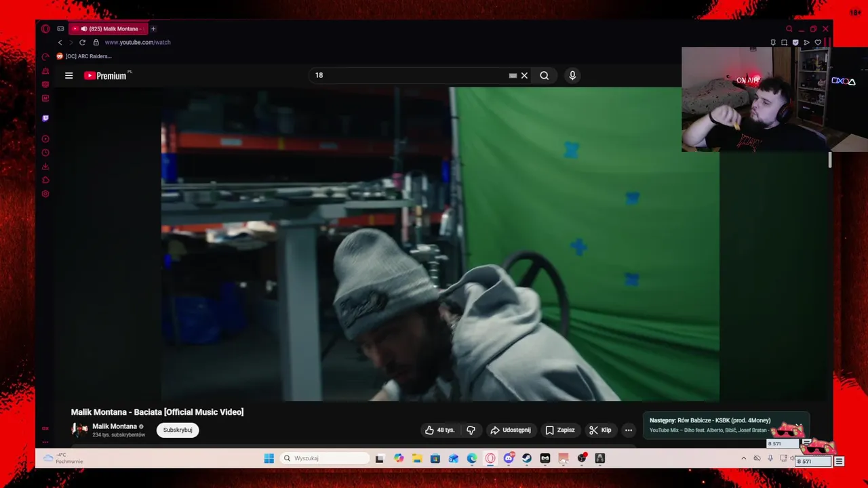Click the Wyszukaj taskbar search box
Screen dimensions: 868x488
(x=324, y=458)
